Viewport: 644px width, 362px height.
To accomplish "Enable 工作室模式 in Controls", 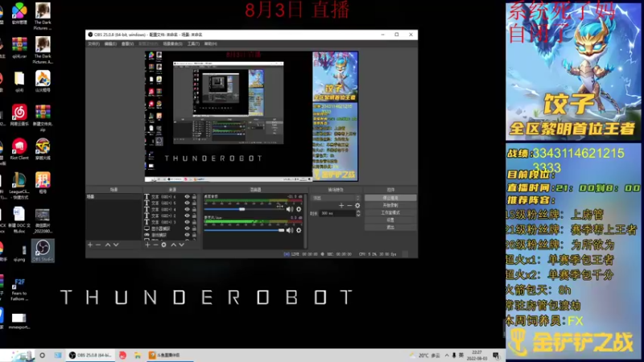I will click(390, 212).
